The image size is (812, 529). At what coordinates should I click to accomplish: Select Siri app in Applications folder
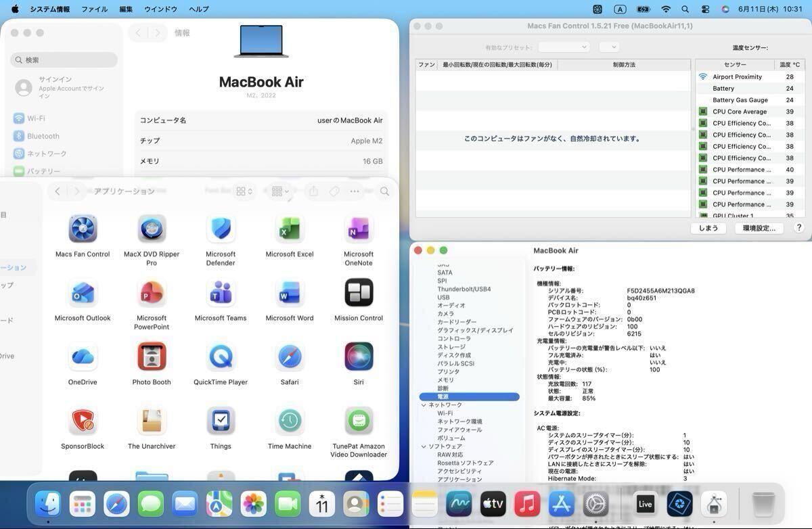[359, 356]
